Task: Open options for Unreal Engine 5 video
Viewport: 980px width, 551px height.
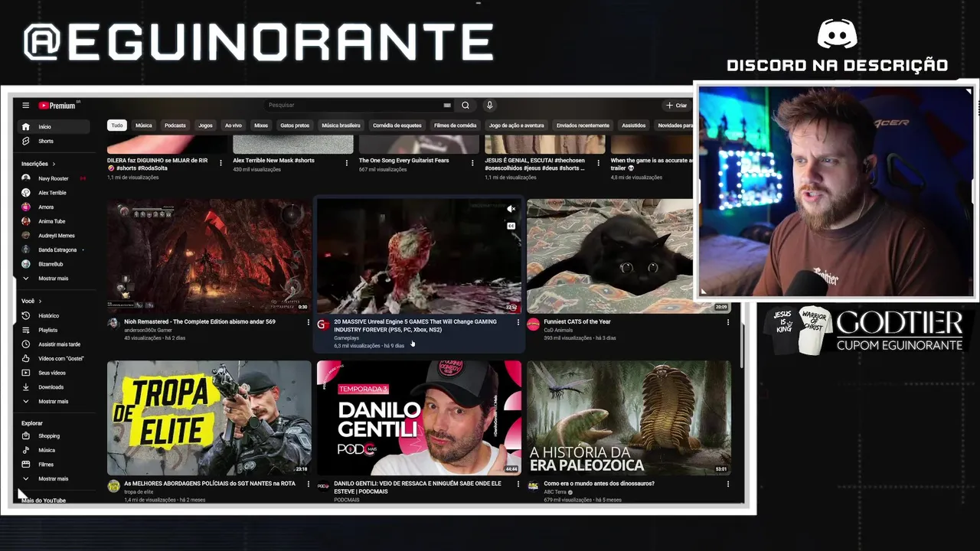Action: pos(518,322)
